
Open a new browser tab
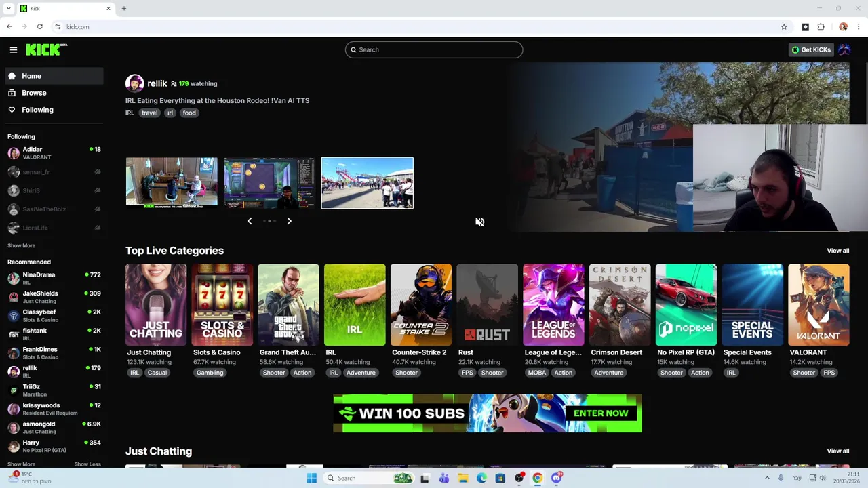point(124,8)
